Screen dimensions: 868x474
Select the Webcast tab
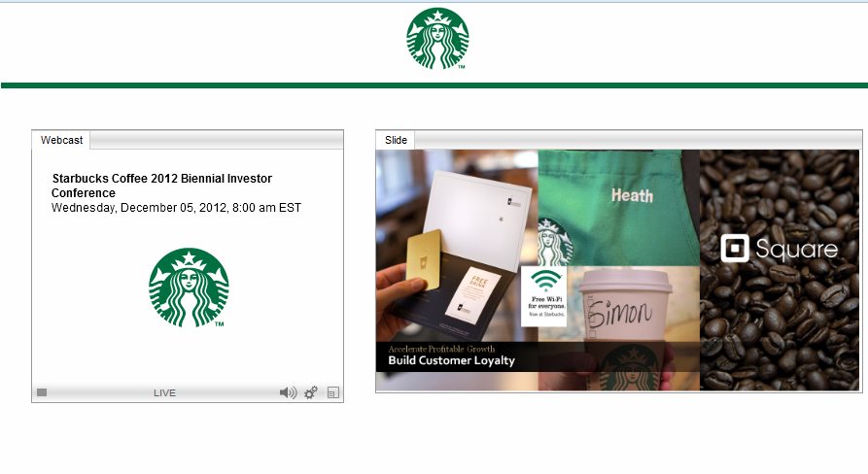pyautogui.click(x=61, y=140)
